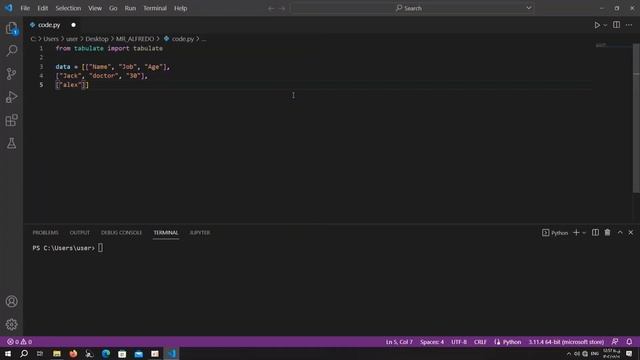Close the bottom panel
The image size is (640, 360).
click(x=631, y=232)
